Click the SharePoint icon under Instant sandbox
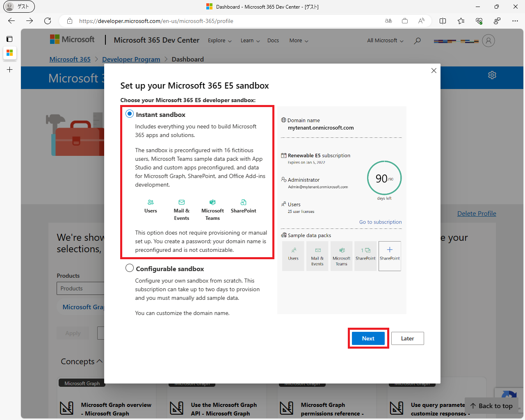The width and height of the screenshot is (525, 420). coord(243,202)
